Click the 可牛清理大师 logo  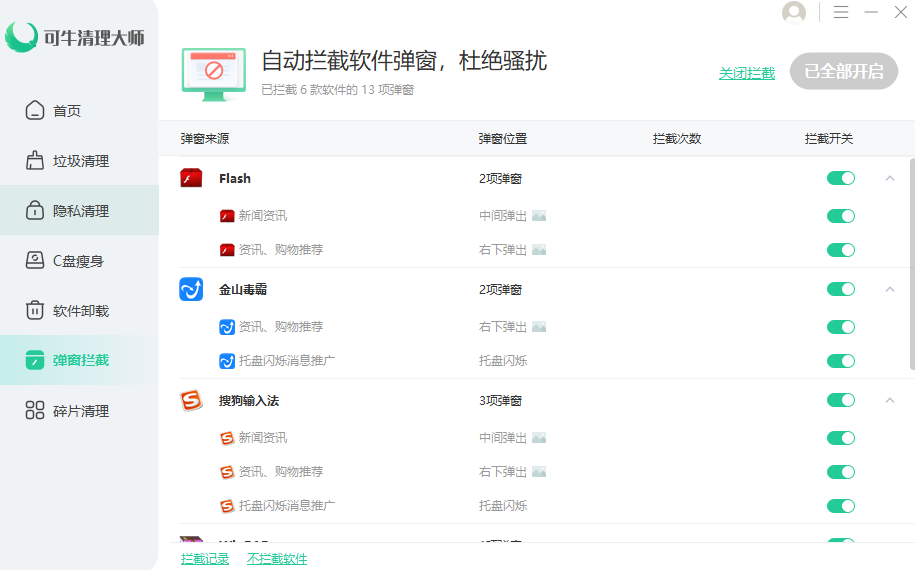(75, 38)
